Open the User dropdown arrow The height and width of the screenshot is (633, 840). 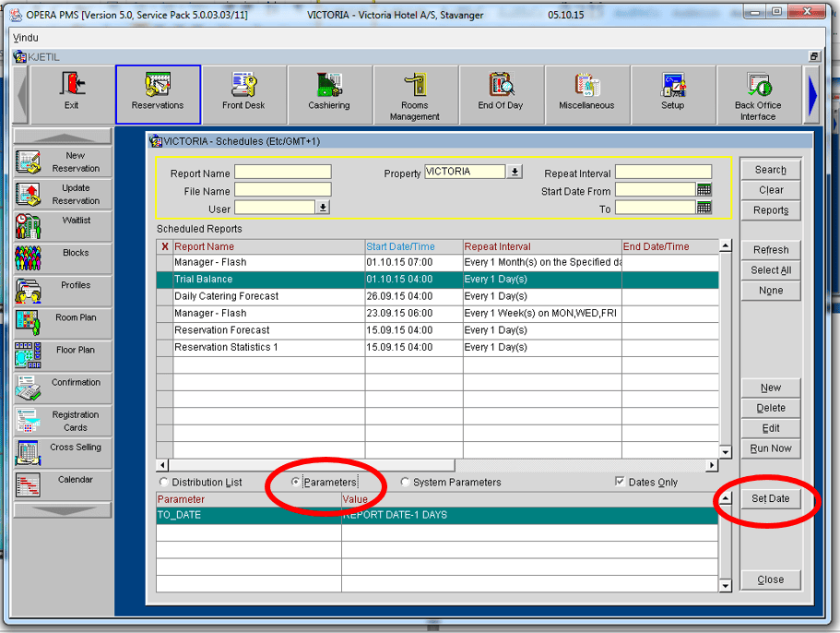pos(323,209)
